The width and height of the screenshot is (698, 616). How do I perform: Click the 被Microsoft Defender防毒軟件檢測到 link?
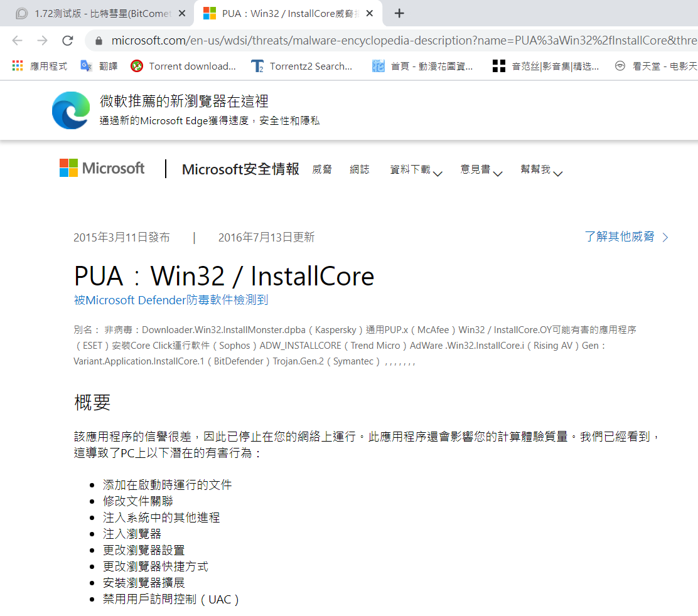(x=171, y=300)
